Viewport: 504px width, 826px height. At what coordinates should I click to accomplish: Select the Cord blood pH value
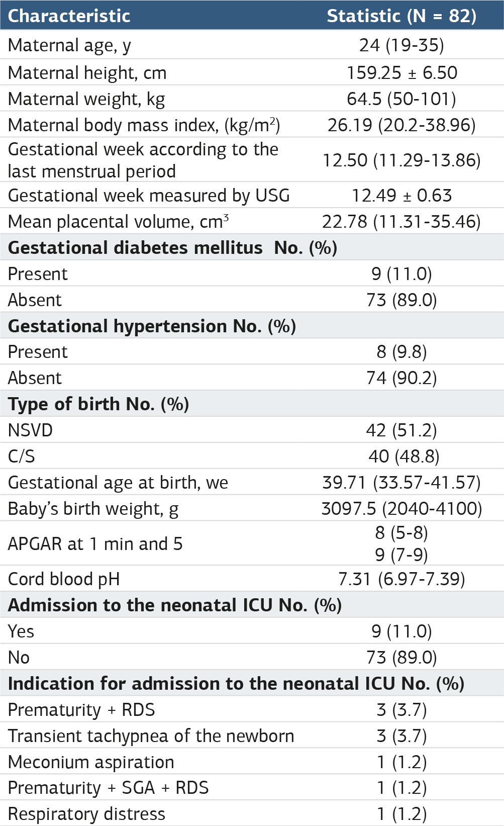[401, 579]
